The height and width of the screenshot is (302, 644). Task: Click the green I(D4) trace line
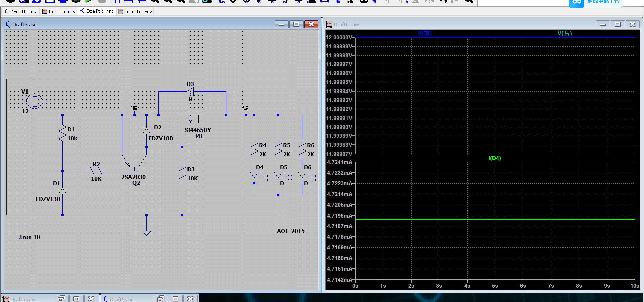tap(495, 220)
